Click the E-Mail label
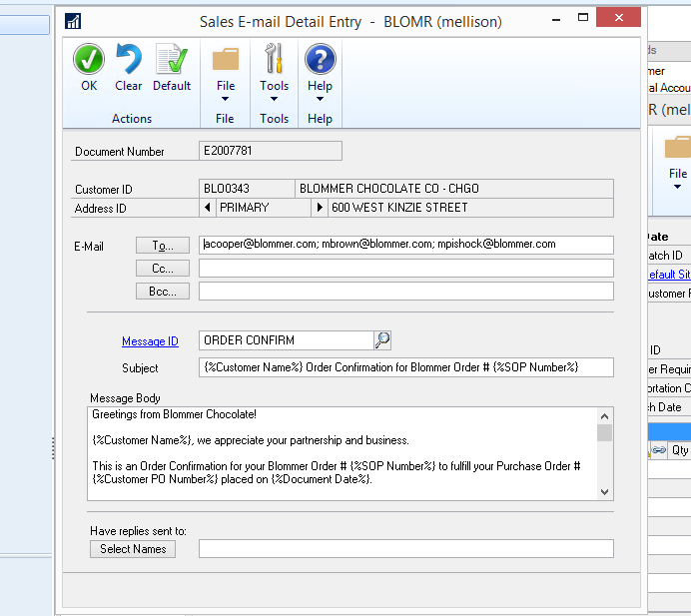The image size is (691, 616). (89, 247)
